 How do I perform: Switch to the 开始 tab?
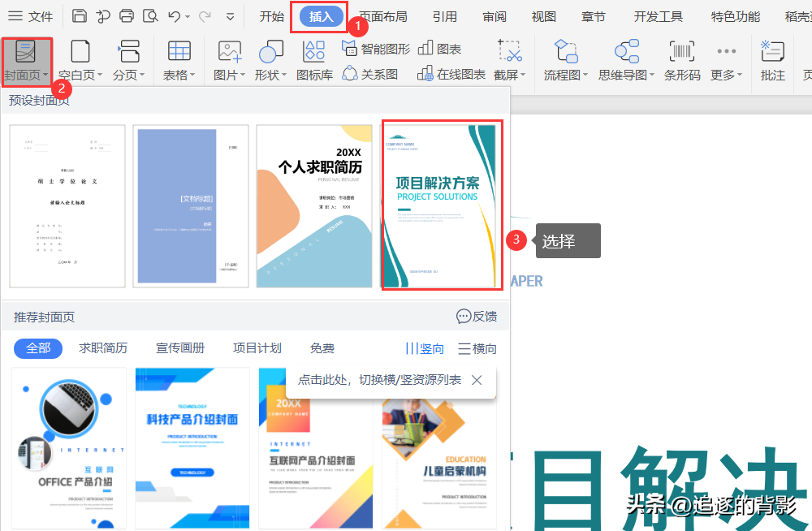(x=272, y=16)
